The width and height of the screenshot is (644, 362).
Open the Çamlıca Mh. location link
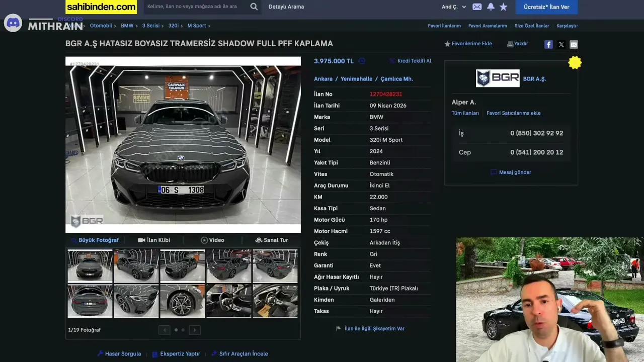(396, 79)
